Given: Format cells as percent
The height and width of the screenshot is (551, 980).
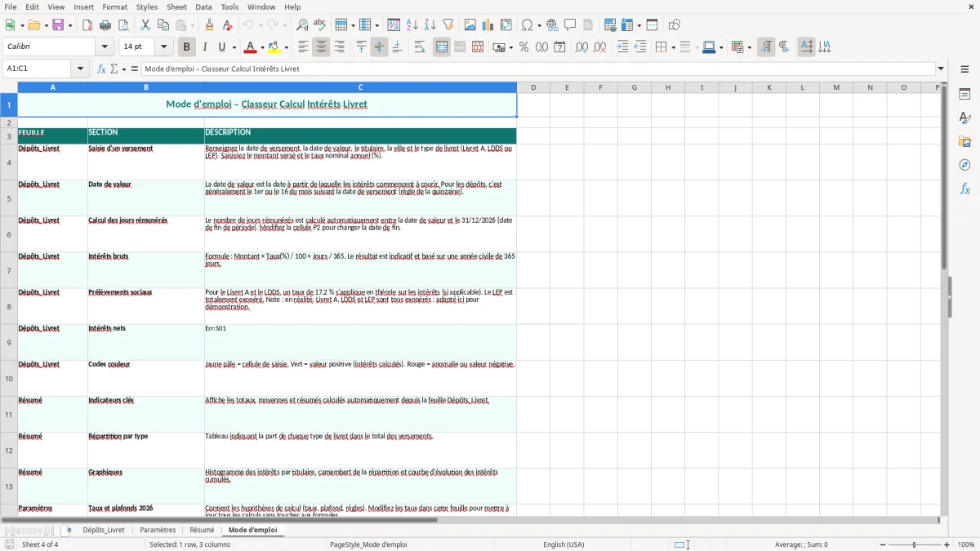Looking at the screenshot, I should pos(524,47).
